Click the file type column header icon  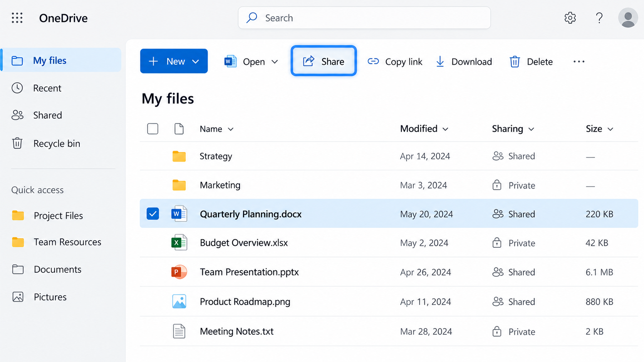coord(179,129)
